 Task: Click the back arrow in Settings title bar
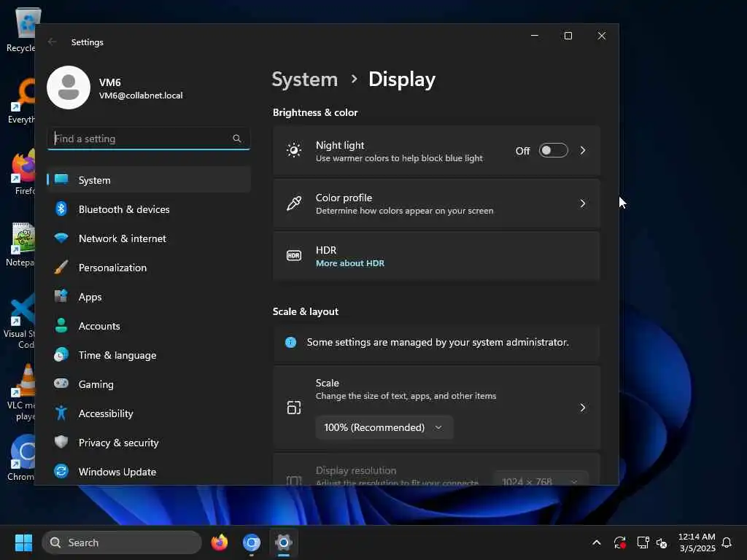[52, 42]
